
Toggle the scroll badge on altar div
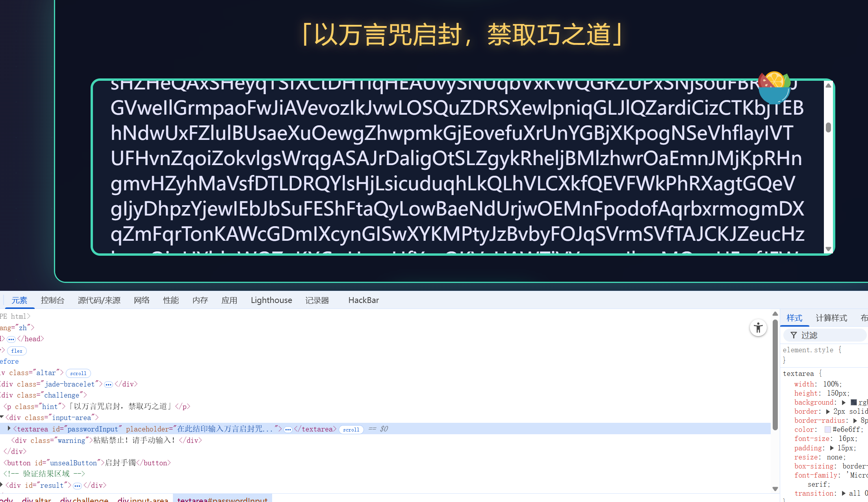[78, 373]
